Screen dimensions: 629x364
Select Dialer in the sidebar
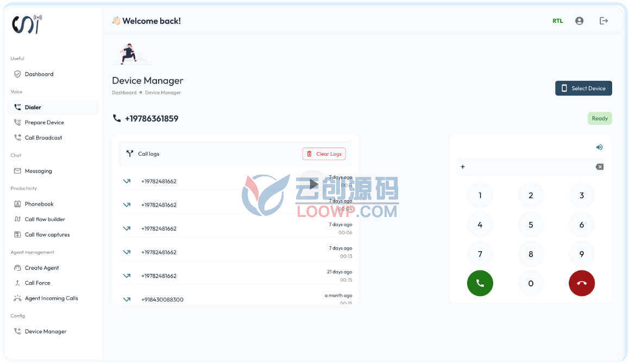point(53,107)
